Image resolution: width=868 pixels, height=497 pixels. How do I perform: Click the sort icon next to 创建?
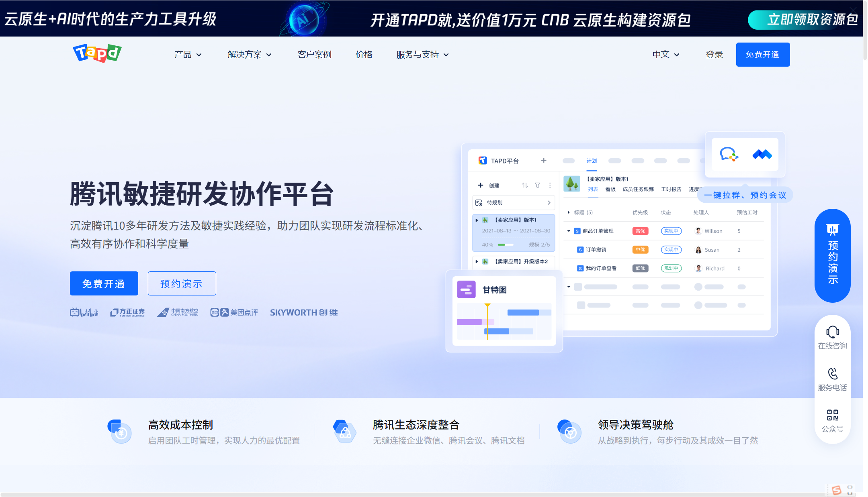coord(524,185)
